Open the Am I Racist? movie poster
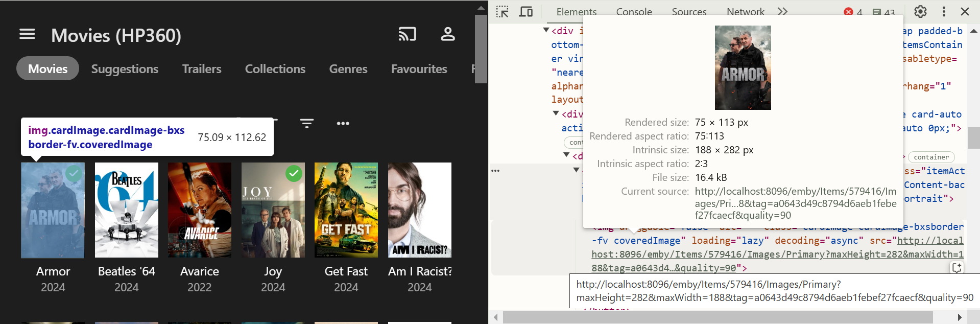980x324 pixels. tap(420, 210)
